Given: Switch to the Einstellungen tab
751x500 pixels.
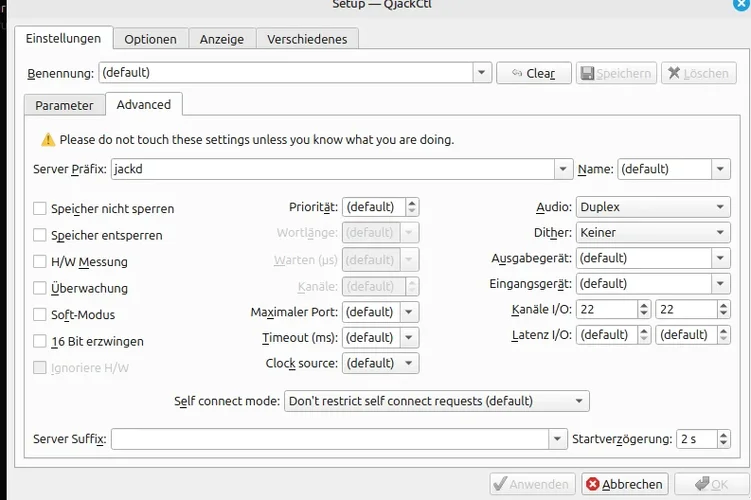Looking at the screenshot, I should [63, 38].
